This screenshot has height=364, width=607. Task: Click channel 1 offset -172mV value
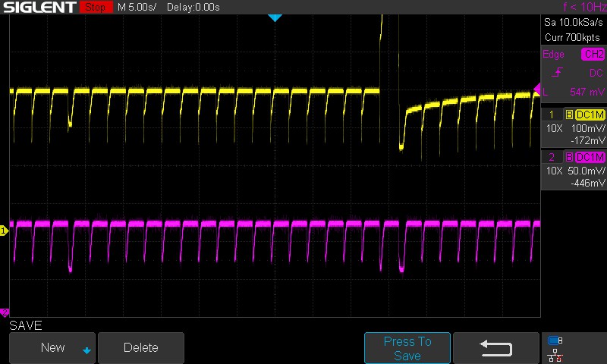tap(587, 141)
